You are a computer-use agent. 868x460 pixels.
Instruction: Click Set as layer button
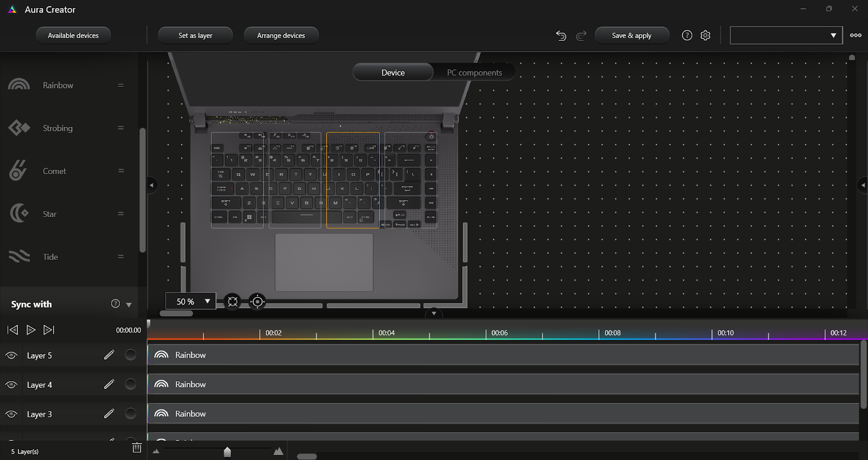[195, 35]
